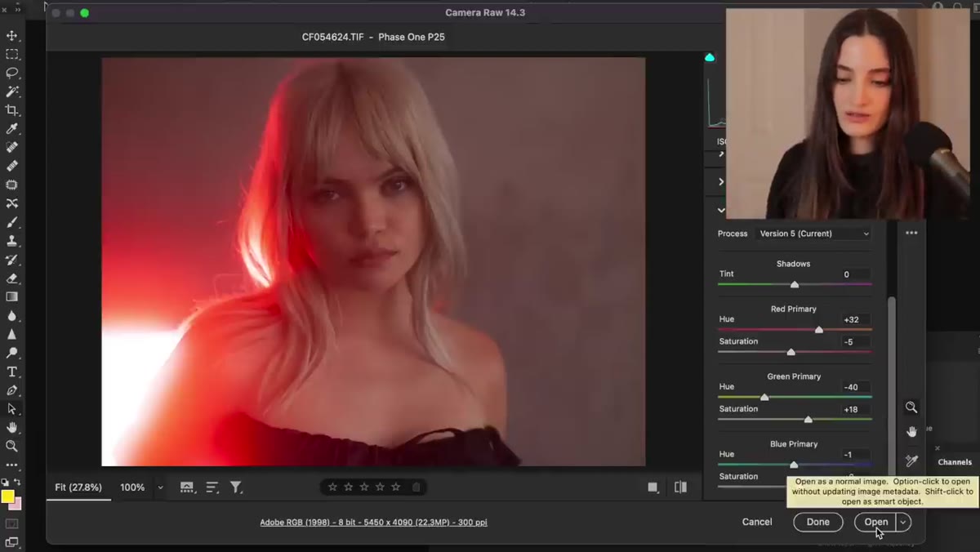980x552 pixels.
Task: Set rating to two stars
Action: [348, 487]
